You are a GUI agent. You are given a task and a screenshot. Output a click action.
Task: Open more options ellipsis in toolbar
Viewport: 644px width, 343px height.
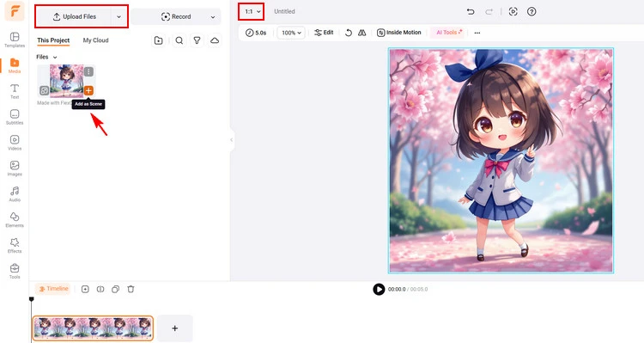tap(477, 33)
